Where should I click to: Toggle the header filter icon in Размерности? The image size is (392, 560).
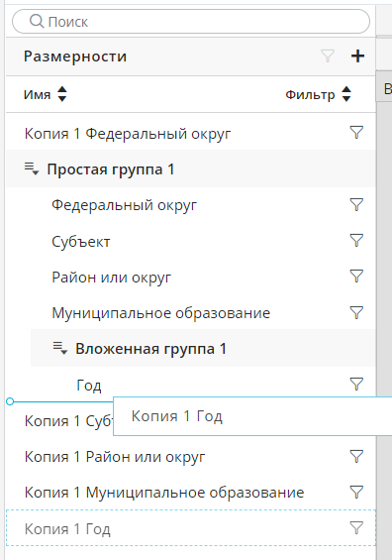328,56
